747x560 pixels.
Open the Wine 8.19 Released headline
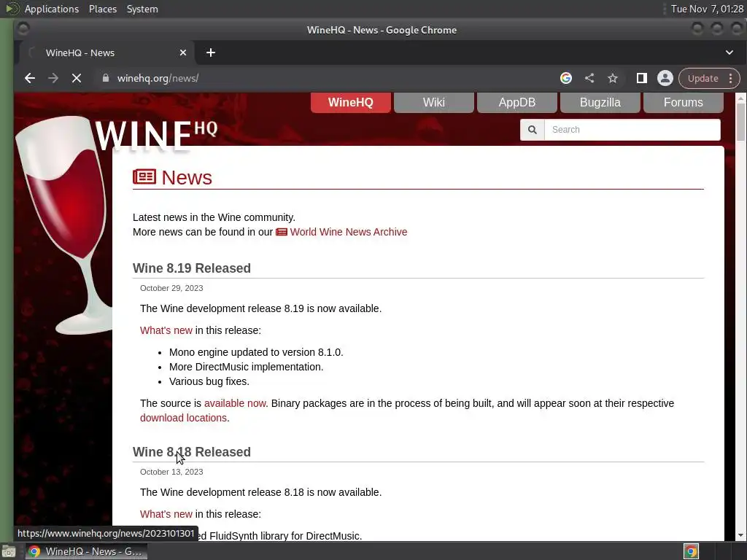click(192, 268)
